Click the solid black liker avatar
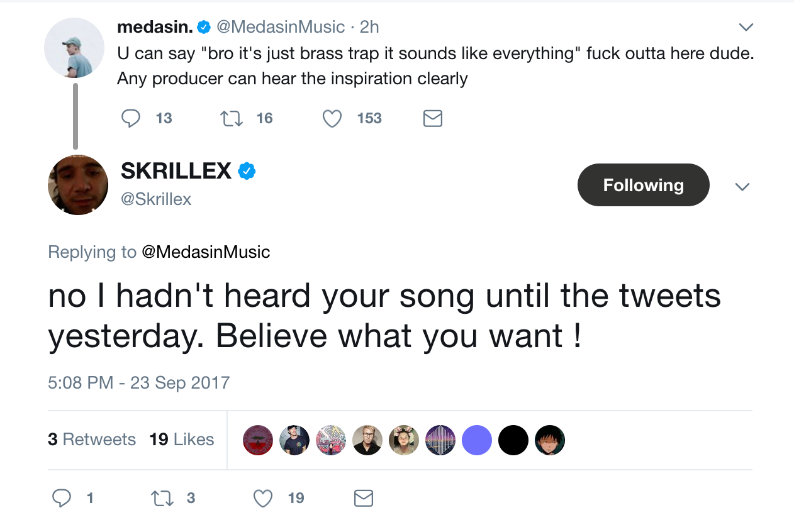This screenshot has height=532, width=794. pos(513,440)
